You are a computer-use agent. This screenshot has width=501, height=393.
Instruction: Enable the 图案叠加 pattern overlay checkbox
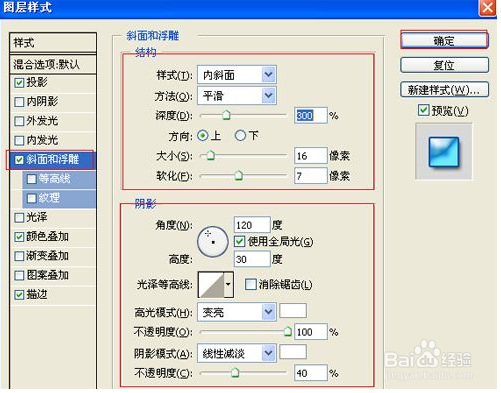pyautogui.click(x=19, y=276)
